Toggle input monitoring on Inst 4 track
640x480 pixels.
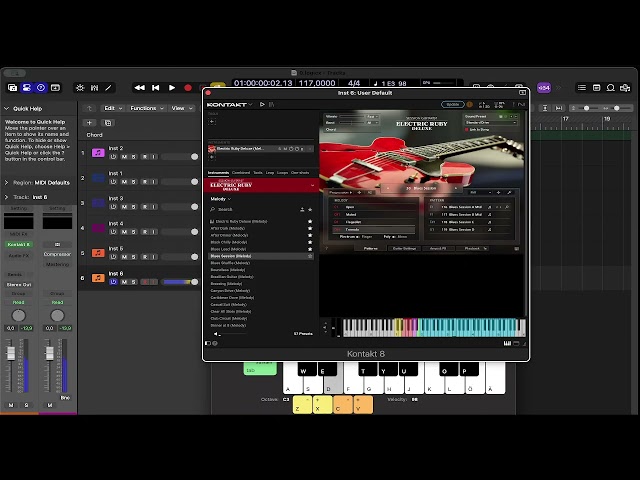point(154,232)
